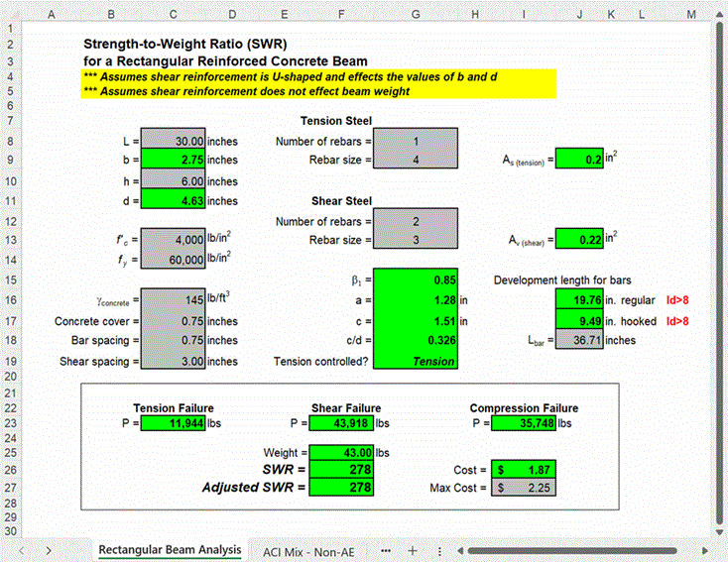Click the horizontal scrollbar right arrow
Image resolution: width=728 pixels, height=562 pixels.
(705, 550)
